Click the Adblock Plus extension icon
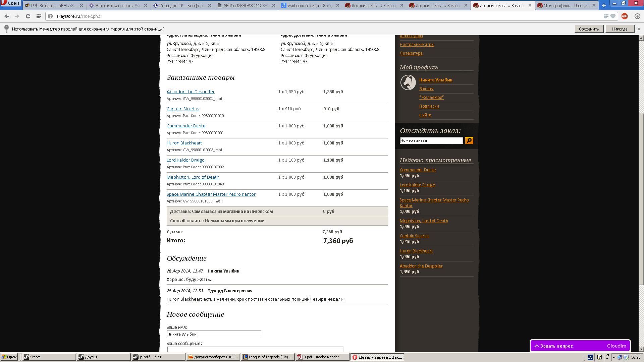The width and height of the screenshot is (644, 362). click(x=625, y=16)
